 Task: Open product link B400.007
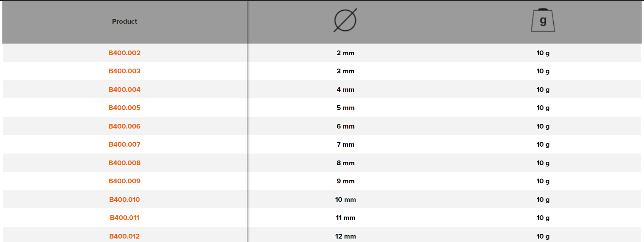point(124,145)
